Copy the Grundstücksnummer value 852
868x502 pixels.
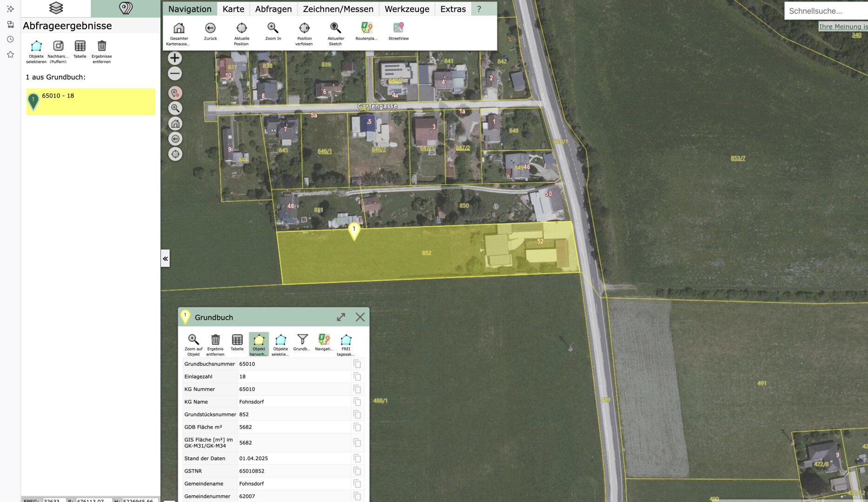(x=357, y=414)
